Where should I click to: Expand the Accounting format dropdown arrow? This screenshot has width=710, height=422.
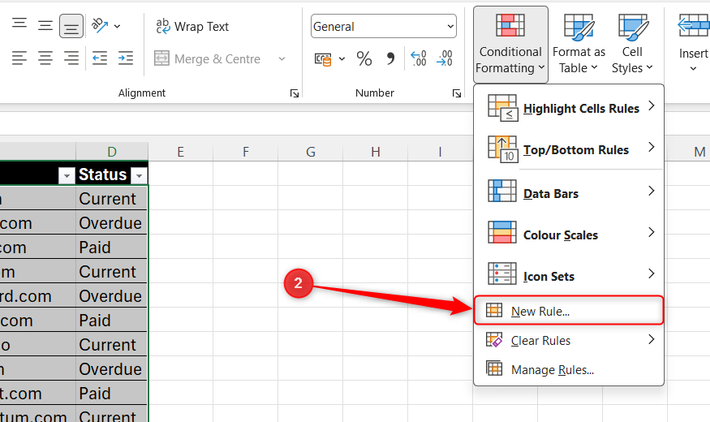point(342,59)
